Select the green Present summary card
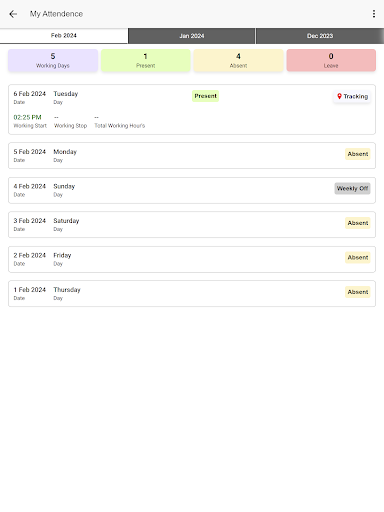384x512 pixels. (x=146, y=60)
